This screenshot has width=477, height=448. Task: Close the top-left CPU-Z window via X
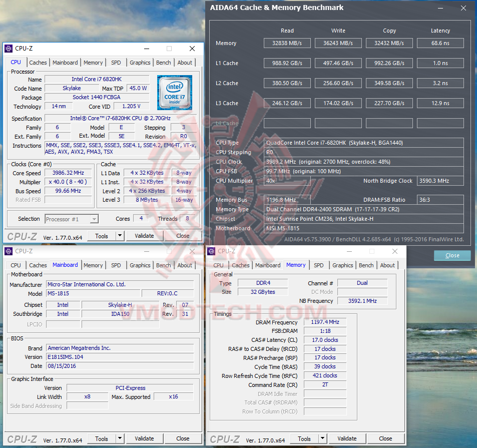pyautogui.click(x=192, y=49)
